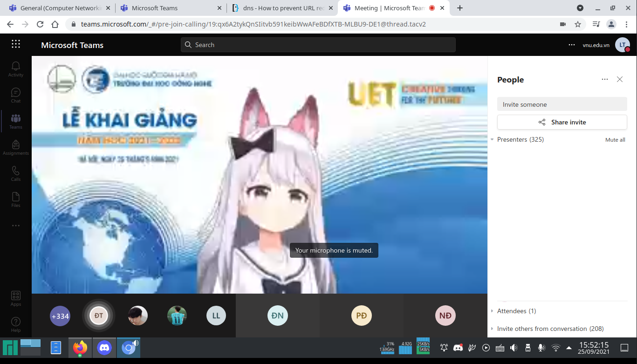Click the Share invite button

point(562,122)
